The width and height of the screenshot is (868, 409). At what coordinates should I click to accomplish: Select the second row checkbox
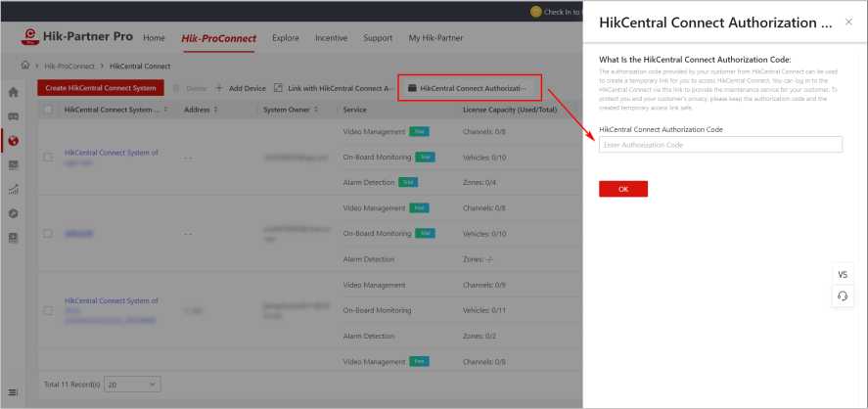[48, 234]
